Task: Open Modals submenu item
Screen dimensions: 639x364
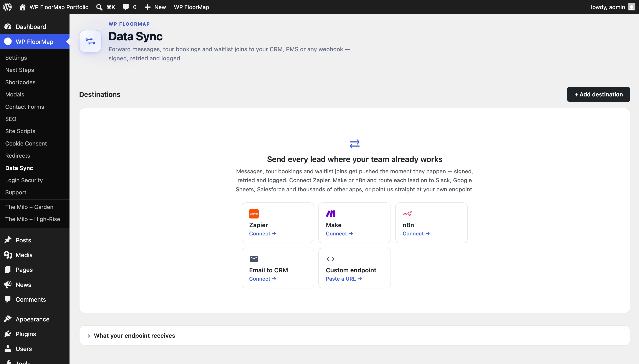Action: (15, 94)
